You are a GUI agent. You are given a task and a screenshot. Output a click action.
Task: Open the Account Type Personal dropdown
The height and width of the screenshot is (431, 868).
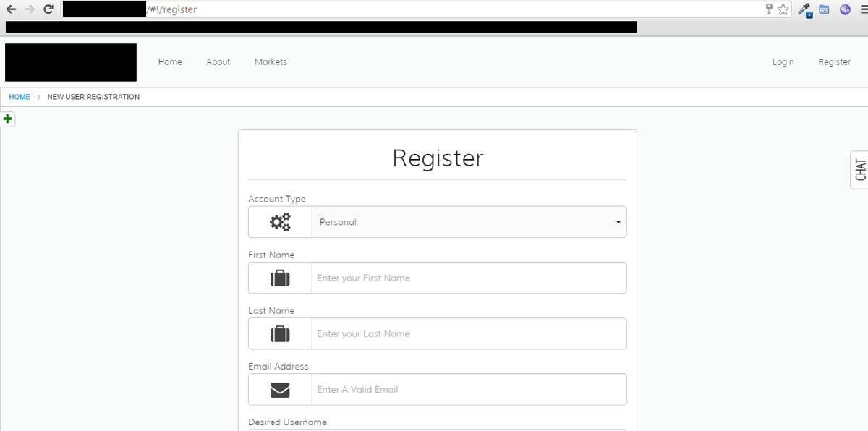pyautogui.click(x=469, y=222)
